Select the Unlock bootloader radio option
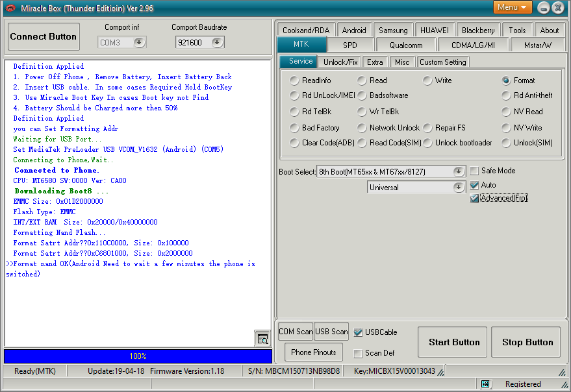The image size is (571, 392). coord(458,143)
